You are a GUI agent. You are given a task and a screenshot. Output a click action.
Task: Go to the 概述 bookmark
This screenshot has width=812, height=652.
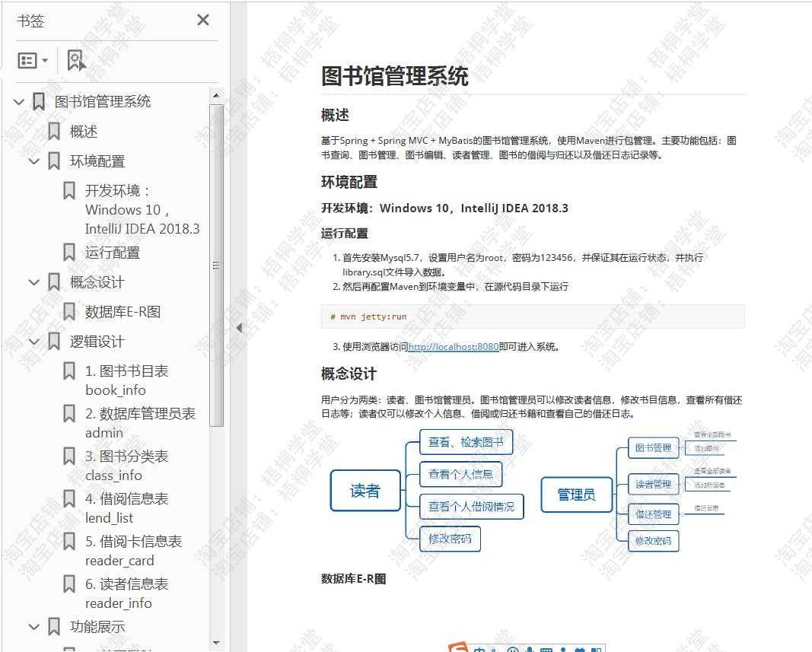84,132
